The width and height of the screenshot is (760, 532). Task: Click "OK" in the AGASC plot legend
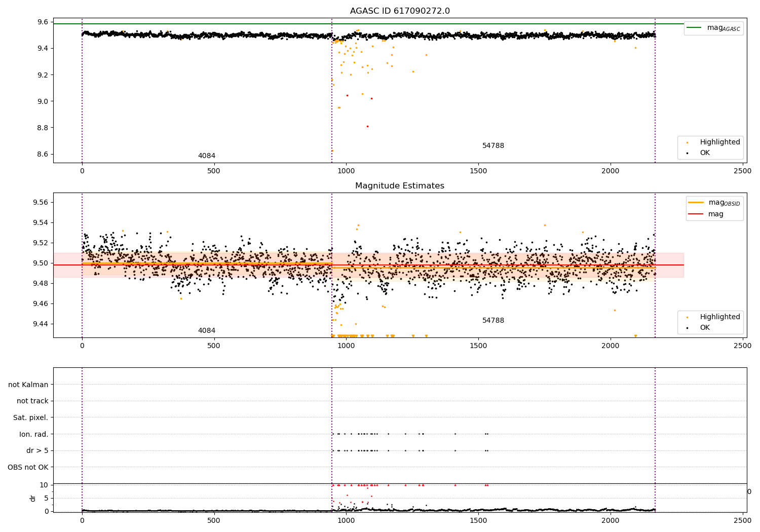coord(705,153)
